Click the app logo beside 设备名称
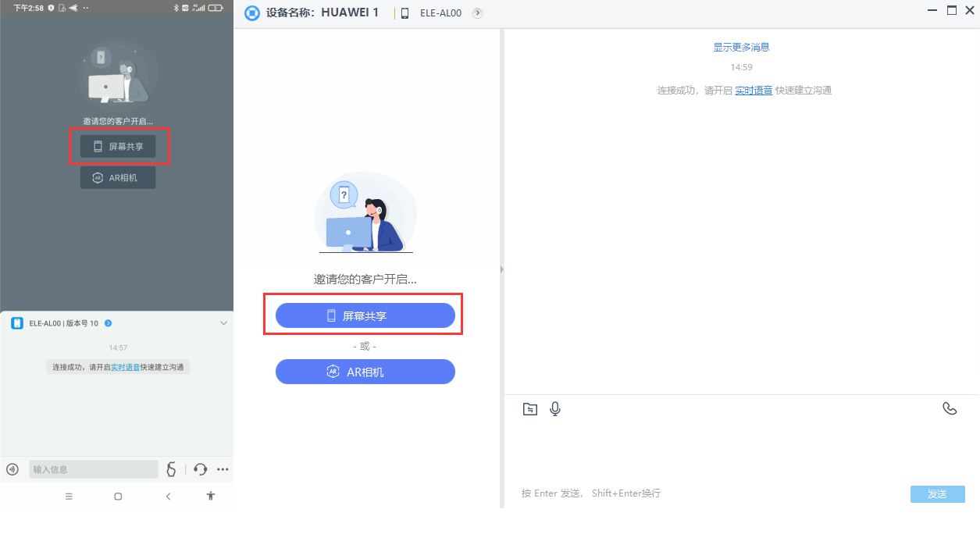The image size is (980, 552). click(251, 13)
